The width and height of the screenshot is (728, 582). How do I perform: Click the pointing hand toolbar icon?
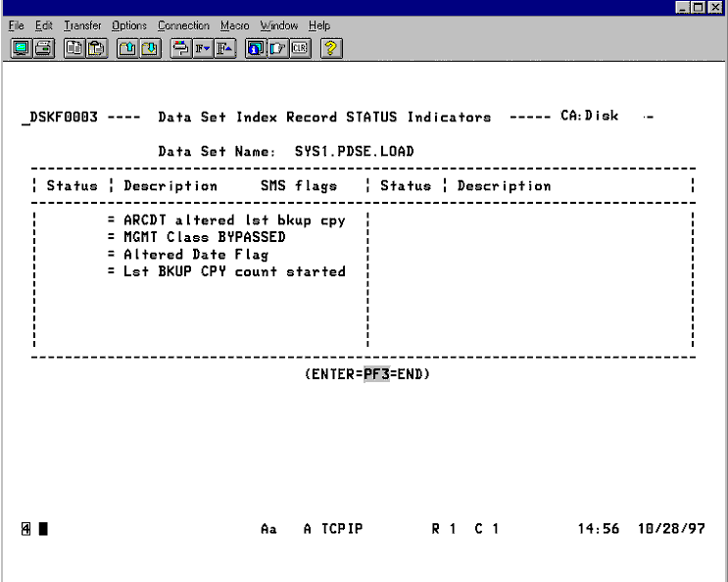277,48
